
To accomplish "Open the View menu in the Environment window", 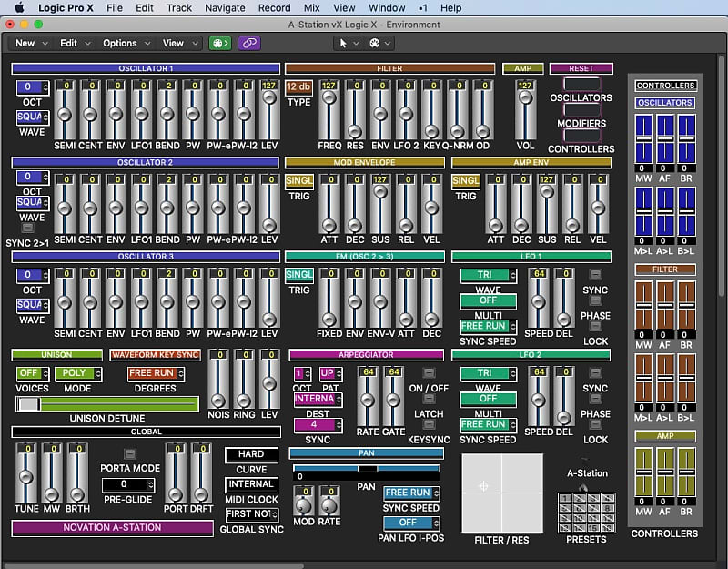I will [x=173, y=43].
